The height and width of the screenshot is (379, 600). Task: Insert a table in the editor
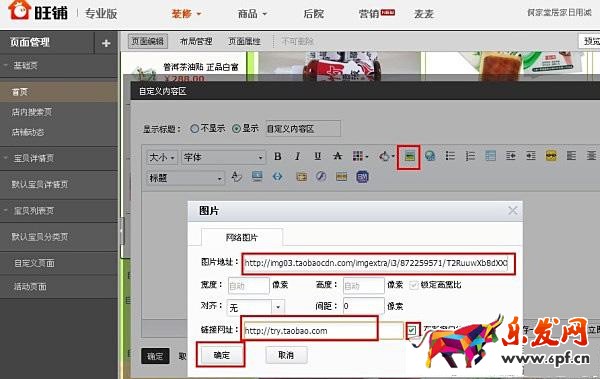(x=490, y=156)
